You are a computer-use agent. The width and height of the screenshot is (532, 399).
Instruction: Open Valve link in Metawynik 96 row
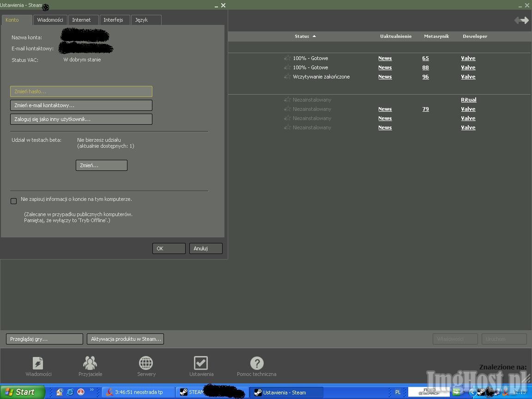pos(468,77)
